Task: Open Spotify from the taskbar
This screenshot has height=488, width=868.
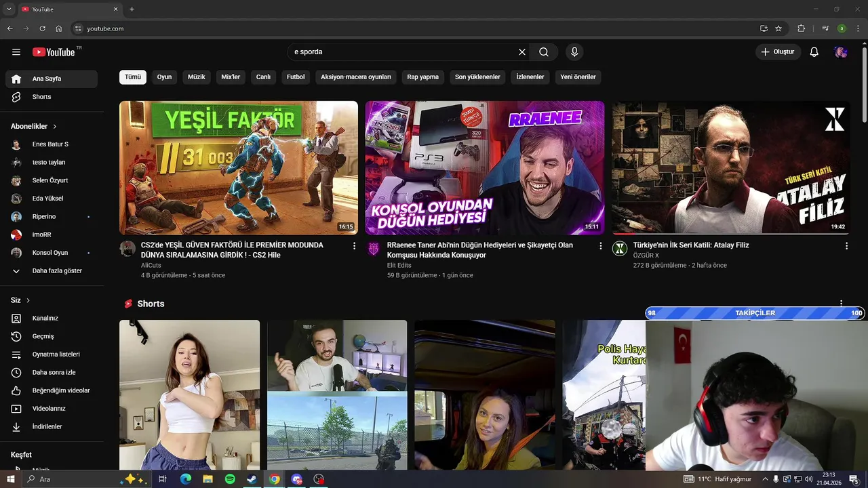Action: click(230, 479)
